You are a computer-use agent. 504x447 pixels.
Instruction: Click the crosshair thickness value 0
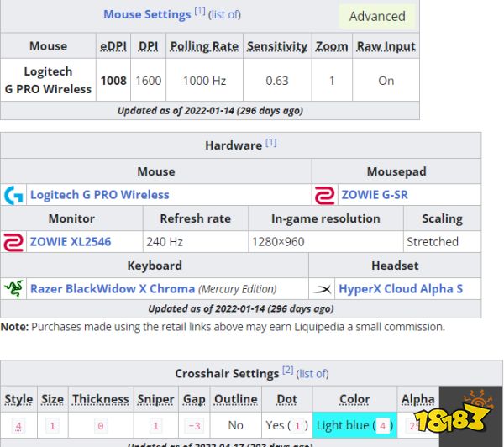click(101, 426)
